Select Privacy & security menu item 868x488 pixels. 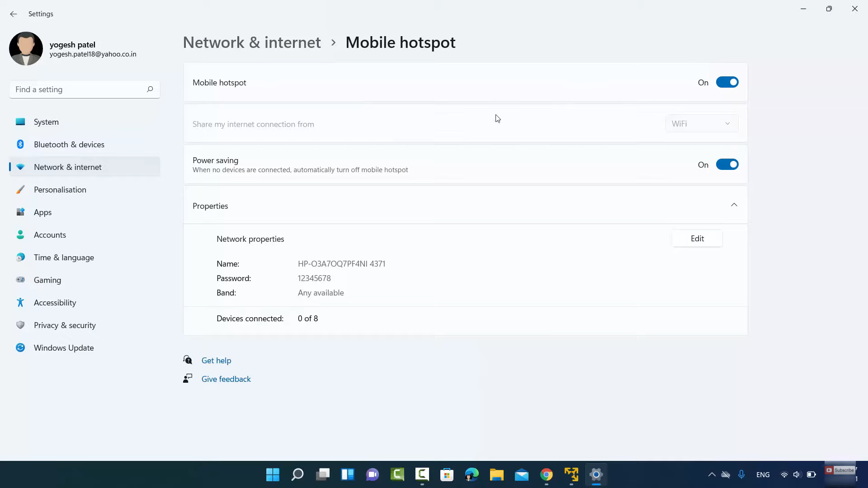pyautogui.click(x=65, y=325)
